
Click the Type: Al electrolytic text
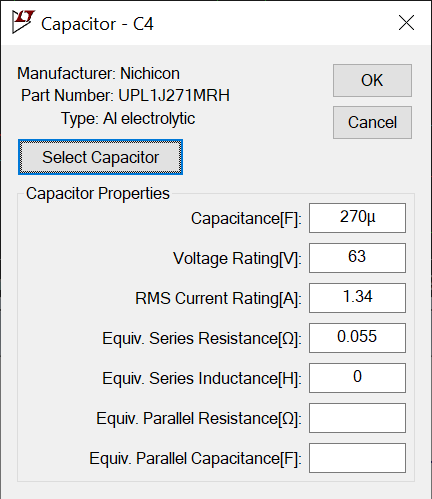pyautogui.click(x=128, y=119)
